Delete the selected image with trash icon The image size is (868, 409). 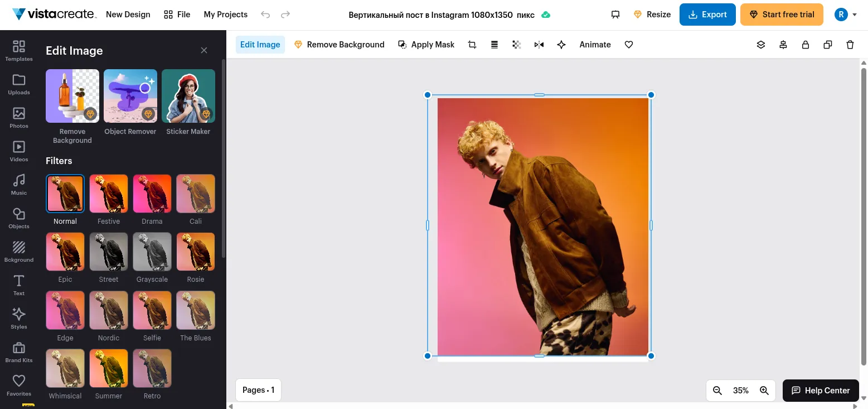(850, 44)
